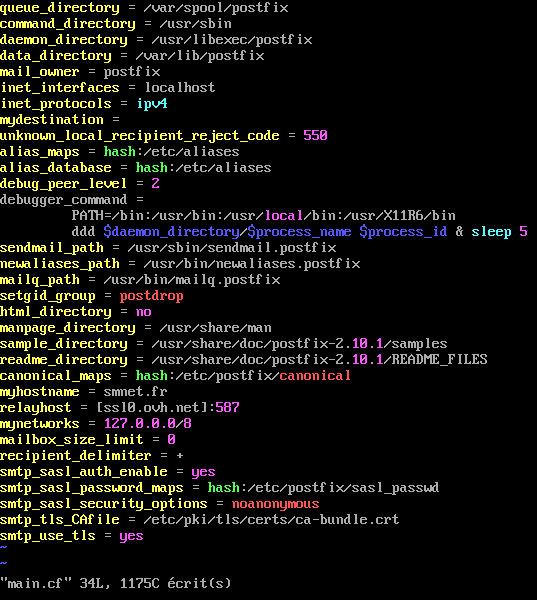Screen dimensions: 537x600
Task: Click the sendmail_path parameter
Action: pos(52,248)
